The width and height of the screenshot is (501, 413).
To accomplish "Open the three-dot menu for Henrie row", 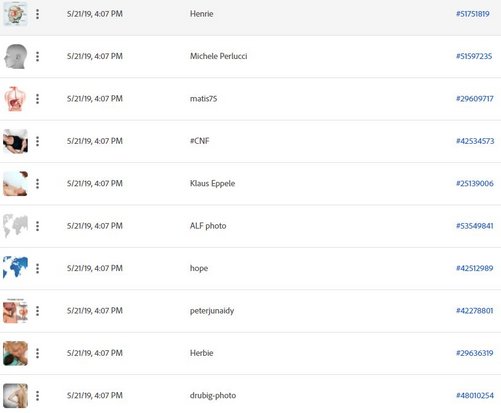I will click(x=37, y=14).
